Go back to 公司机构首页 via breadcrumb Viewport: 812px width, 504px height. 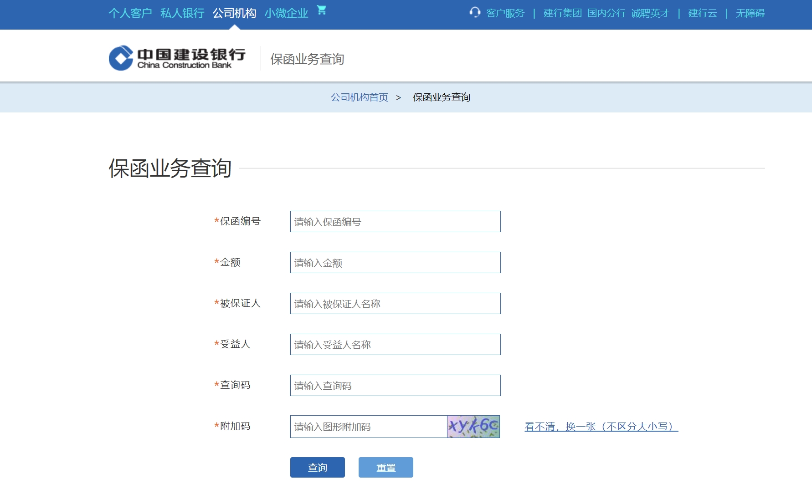(360, 97)
